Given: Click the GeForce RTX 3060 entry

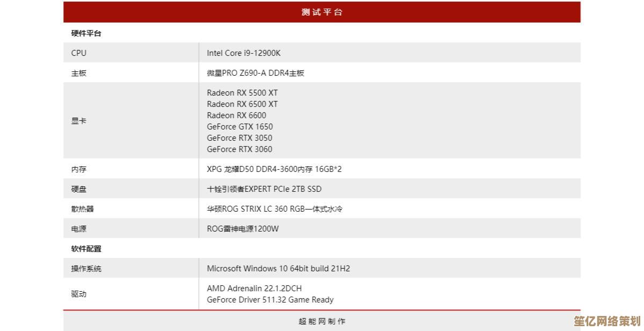Looking at the screenshot, I should click(x=240, y=149).
